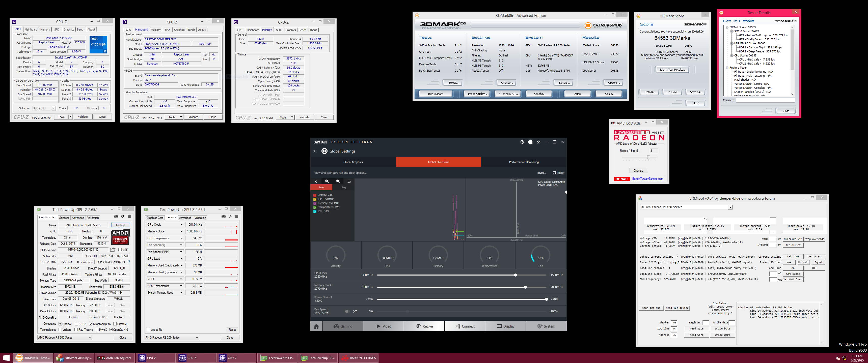Click Run 3DMark button

click(435, 94)
